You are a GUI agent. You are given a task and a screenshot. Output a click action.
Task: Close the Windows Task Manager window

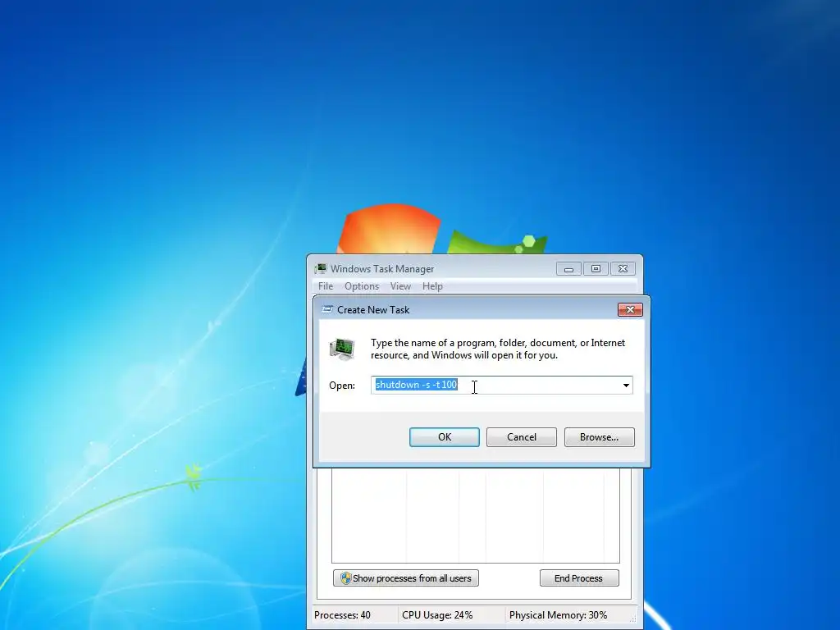click(x=623, y=269)
